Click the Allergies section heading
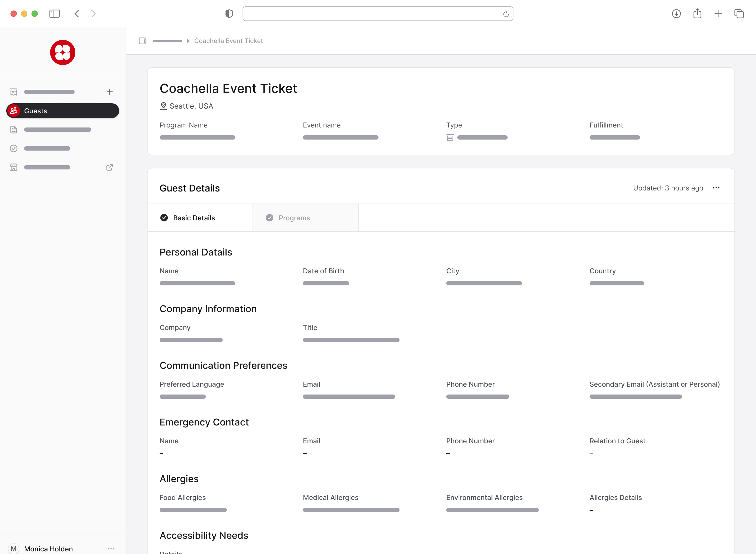 (x=179, y=479)
